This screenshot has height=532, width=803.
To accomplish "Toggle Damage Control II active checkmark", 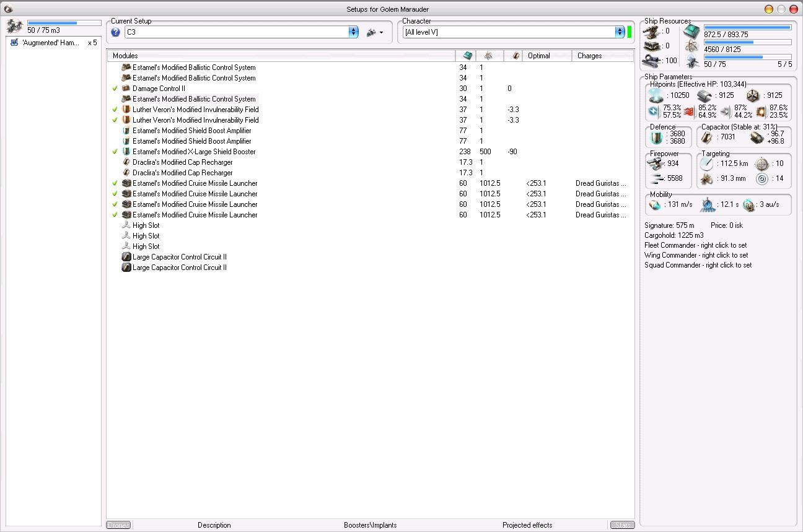I will click(x=115, y=89).
